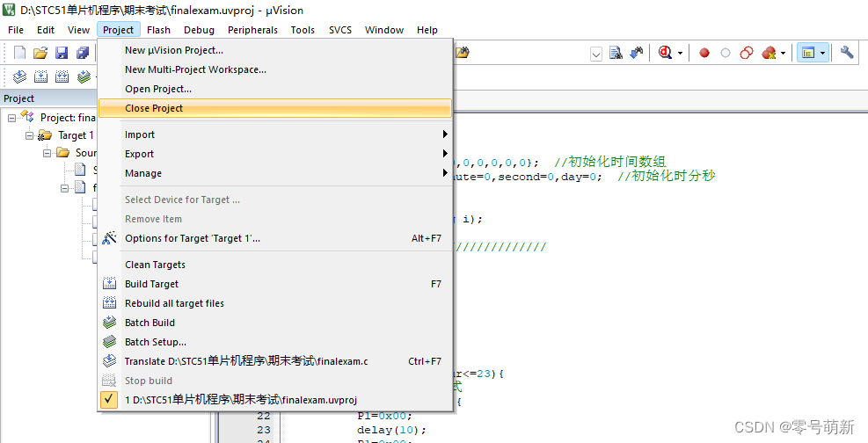Select Open Project... menu entry
This screenshot has width=868, height=443.
point(275,89)
